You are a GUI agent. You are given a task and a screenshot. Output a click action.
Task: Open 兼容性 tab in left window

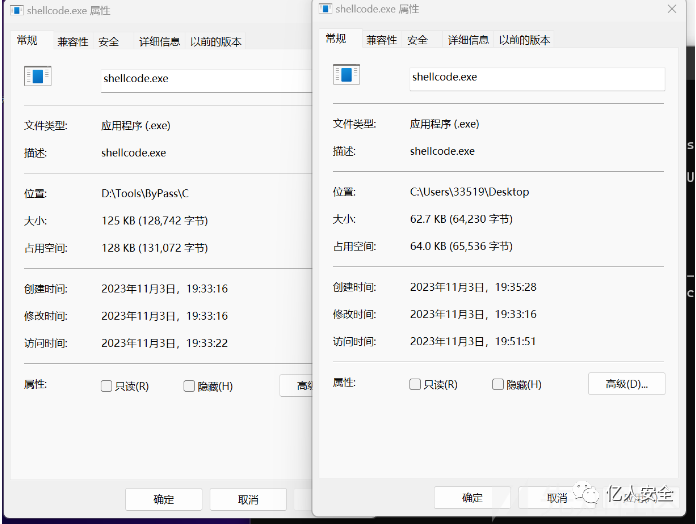[x=73, y=42]
